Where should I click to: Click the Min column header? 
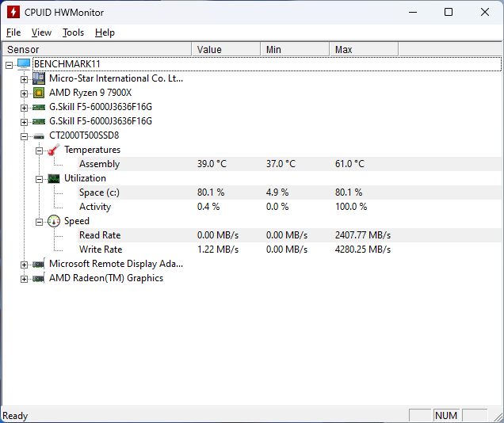click(295, 49)
